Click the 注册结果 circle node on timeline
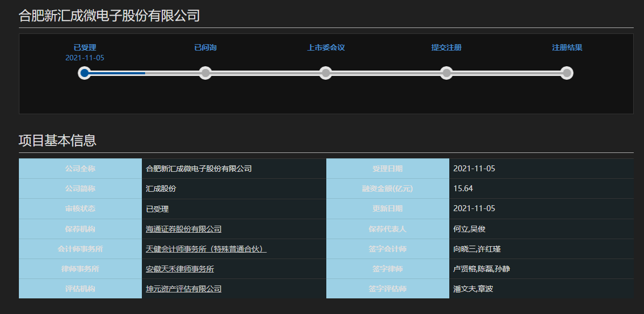Image resolution: width=644 pixels, height=314 pixels. point(566,73)
